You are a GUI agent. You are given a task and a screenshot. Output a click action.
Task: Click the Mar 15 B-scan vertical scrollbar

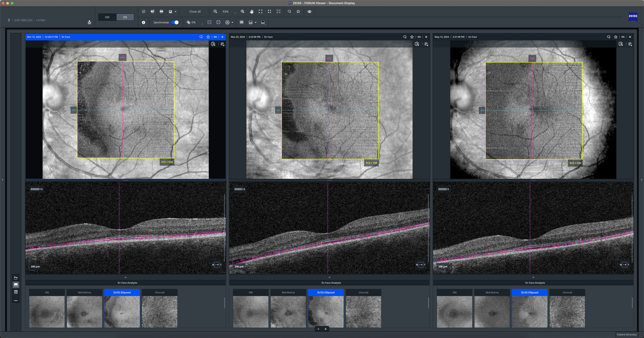click(x=225, y=228)
